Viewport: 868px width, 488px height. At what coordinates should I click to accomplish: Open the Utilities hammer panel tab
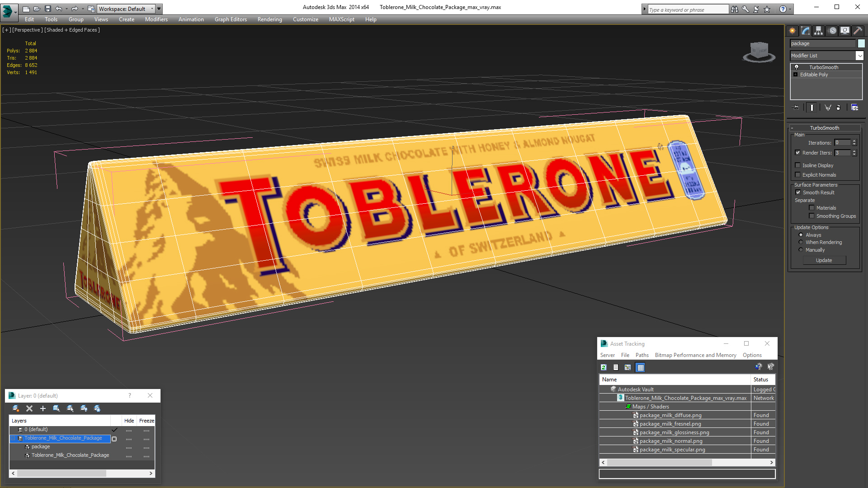pyautogui.click(x=858, y=31)
